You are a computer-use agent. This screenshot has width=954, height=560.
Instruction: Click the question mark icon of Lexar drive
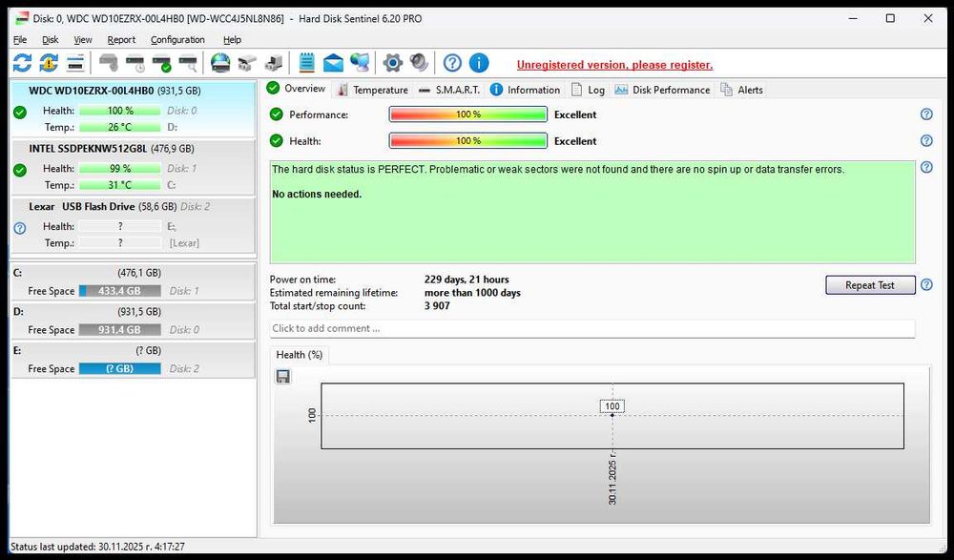pos(20,228)
